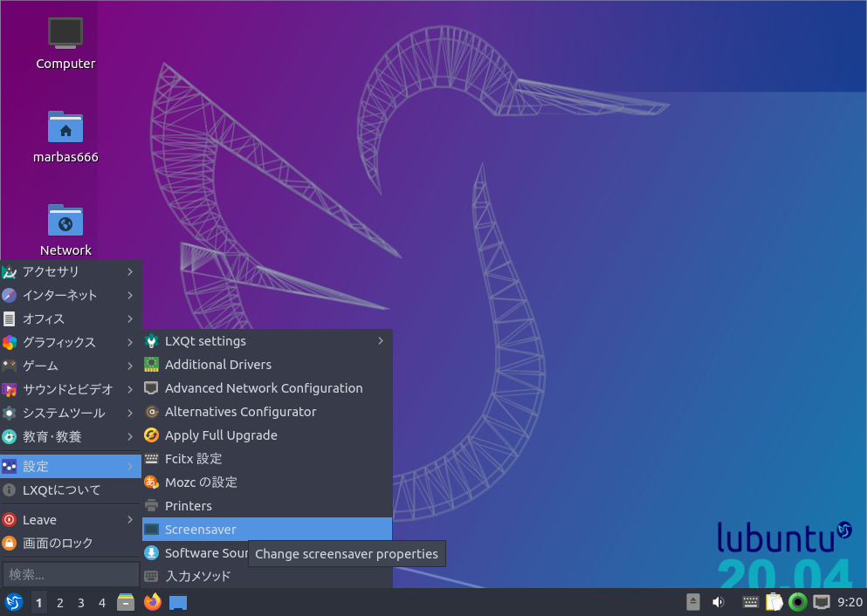Expand the 教育・教養 submenu arrow

[x=130, y=436]
